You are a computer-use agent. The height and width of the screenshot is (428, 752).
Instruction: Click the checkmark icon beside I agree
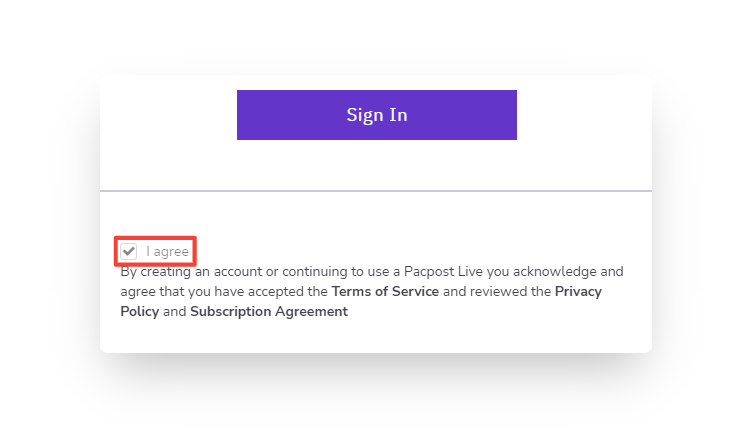tap(129, 251)
